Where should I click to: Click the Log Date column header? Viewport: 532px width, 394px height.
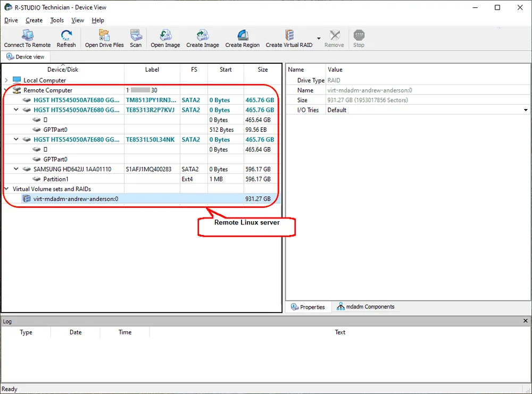[76, 332]
